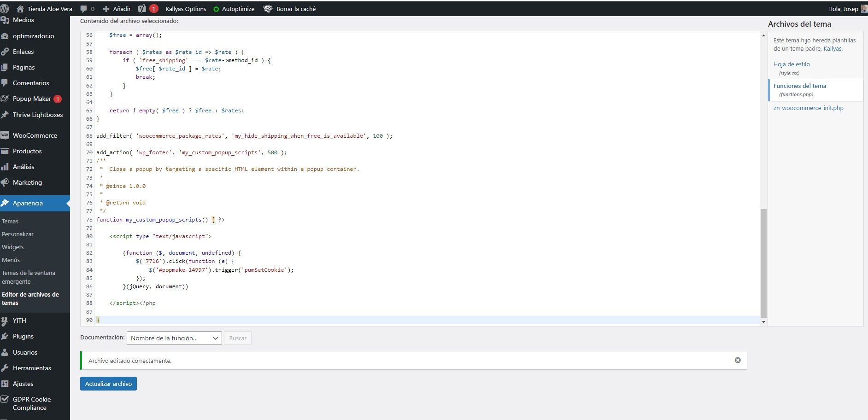Place cursor on code line 90

[428, 320]
